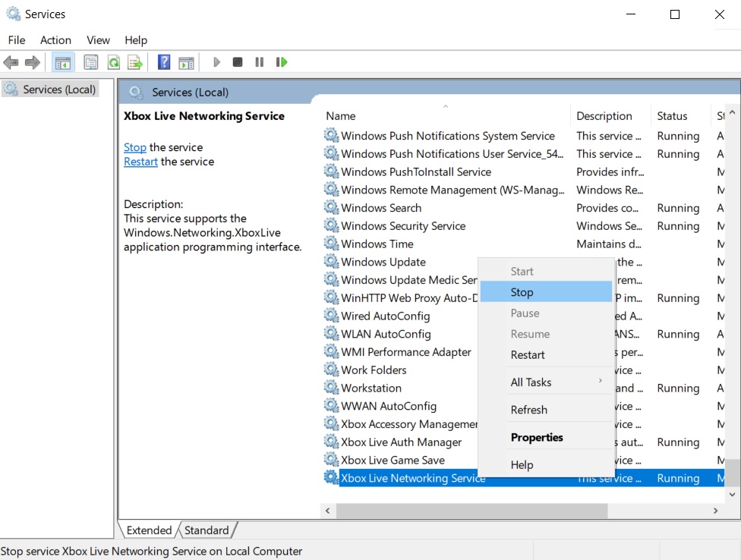Viewport: 741px width, 560px height.
Task: Click the horizontal scrollbar thumb
Action: click(x=471, y=511)
